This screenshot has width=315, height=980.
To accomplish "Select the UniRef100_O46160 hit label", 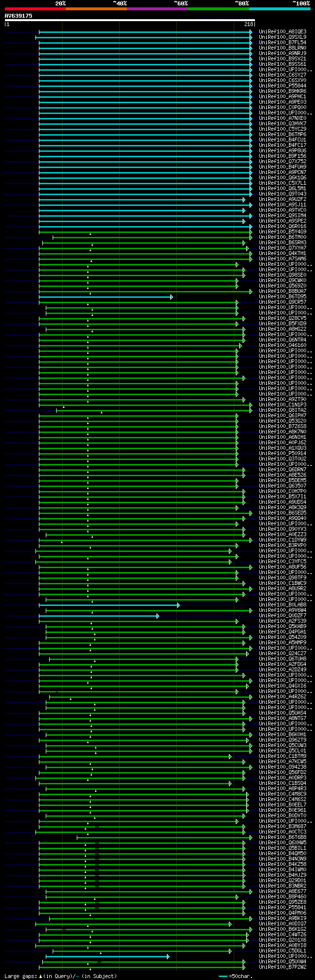I will point(283,345).
